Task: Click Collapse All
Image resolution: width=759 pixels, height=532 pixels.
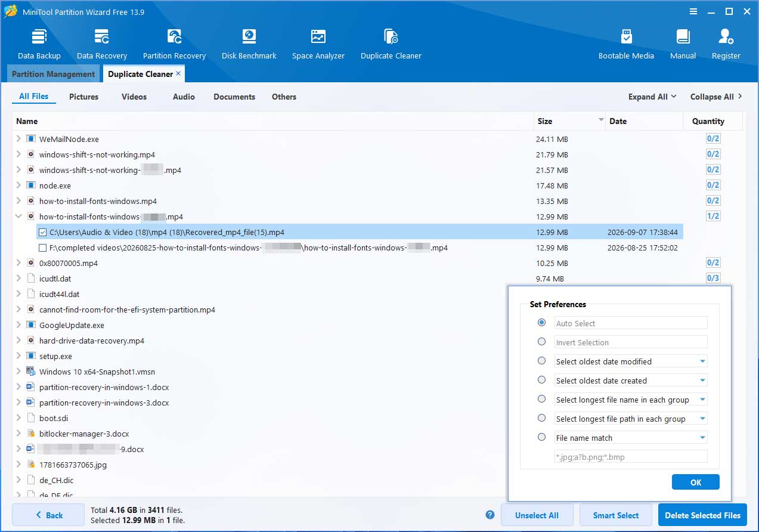Action: (x=716, y=97)
